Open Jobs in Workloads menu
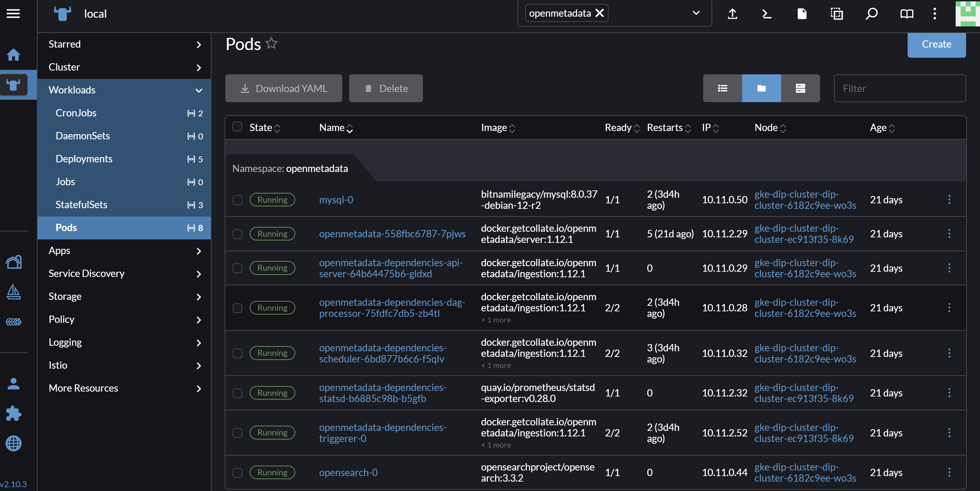 pos(124,182)
